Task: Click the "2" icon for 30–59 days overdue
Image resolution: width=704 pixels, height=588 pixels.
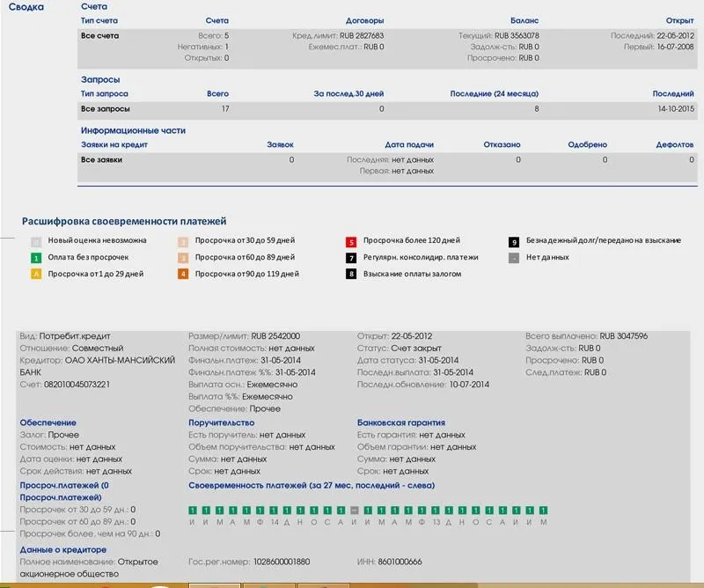Action: 183,240
